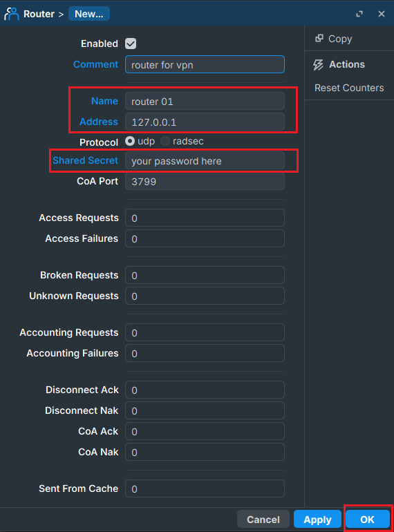
Task: Click the Disconnect Nak counter field
Action: 205,410
